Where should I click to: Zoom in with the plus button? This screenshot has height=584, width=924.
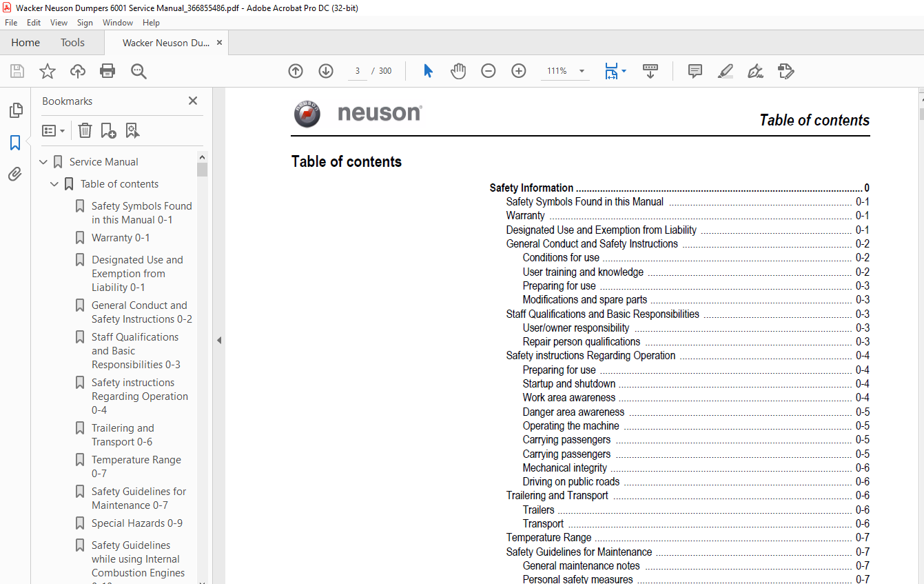pyautogui.click(x=519, y=71)
